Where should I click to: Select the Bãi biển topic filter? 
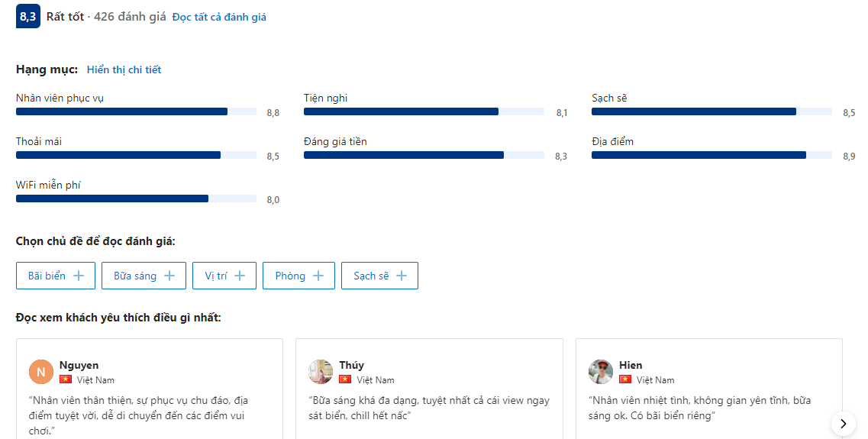click(x=56, y=276)
